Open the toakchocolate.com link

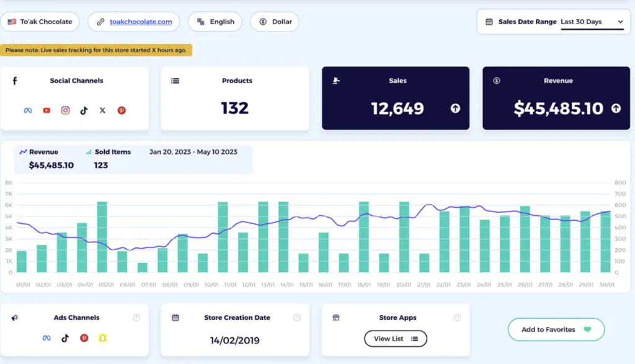tap(141, 22)
